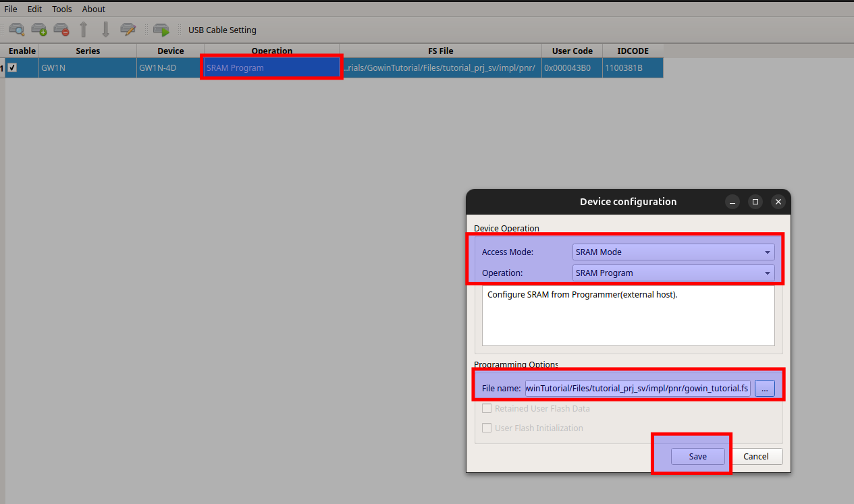Viewport: 854px width, 504px height.
Task: Click the 0x000043B0 user code cell
Action: [x=572, y=67]
